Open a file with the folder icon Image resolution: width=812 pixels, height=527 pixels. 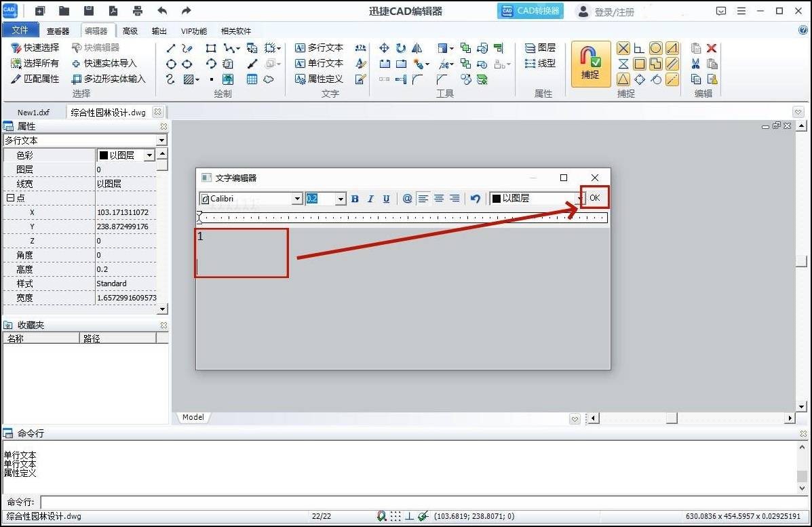tap(64, 11)
